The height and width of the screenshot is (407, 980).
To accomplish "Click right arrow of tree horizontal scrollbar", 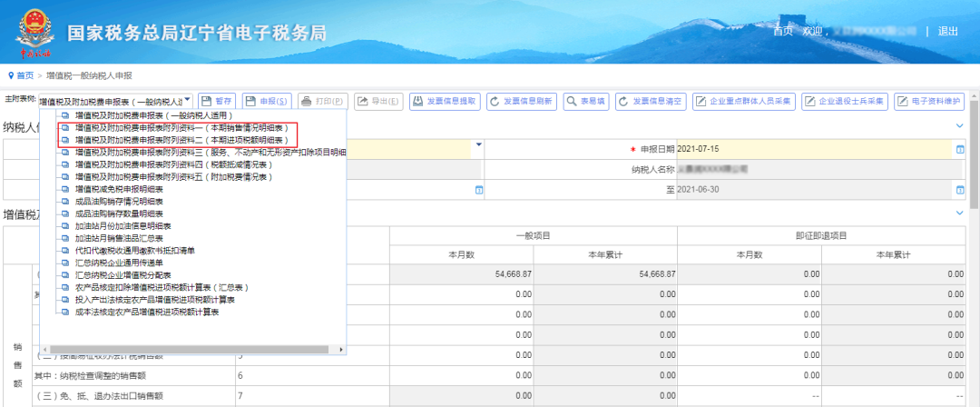I will [x=341, y=350].
